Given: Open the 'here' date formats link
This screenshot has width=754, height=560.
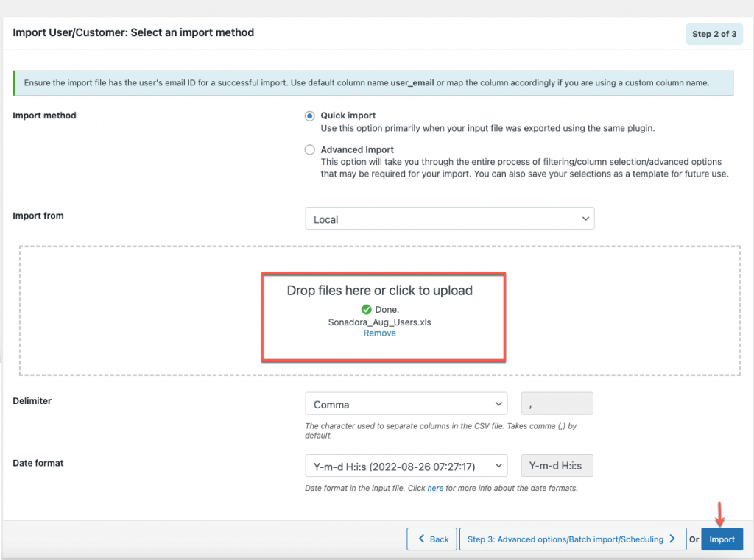Looking at the screenshot, I should click(x=435, y=488).
